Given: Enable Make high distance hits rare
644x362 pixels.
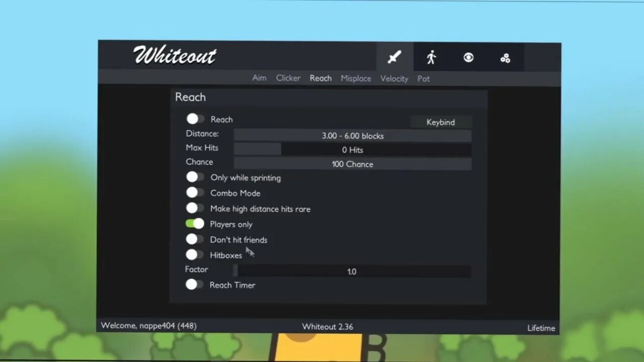Looking at the screenshot, I should (195, 208).
